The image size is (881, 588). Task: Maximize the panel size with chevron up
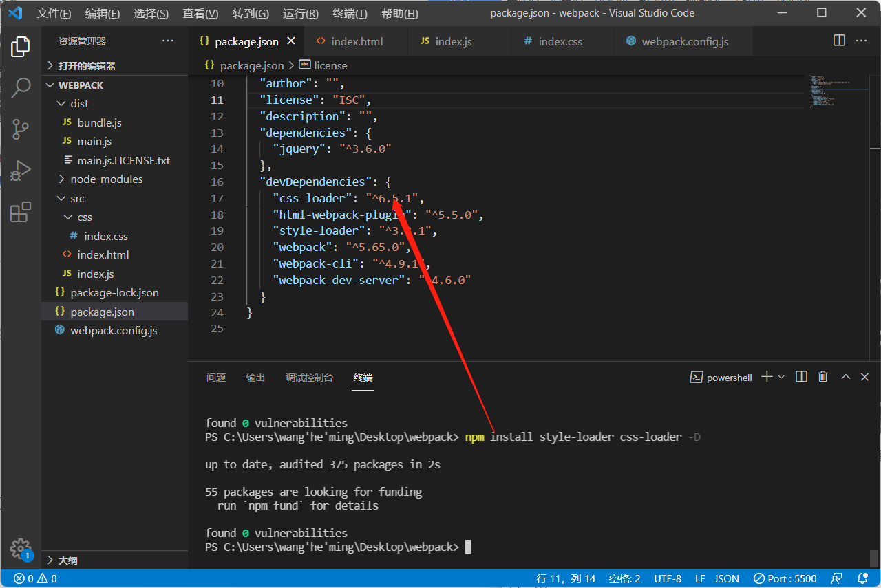point(846,377)
